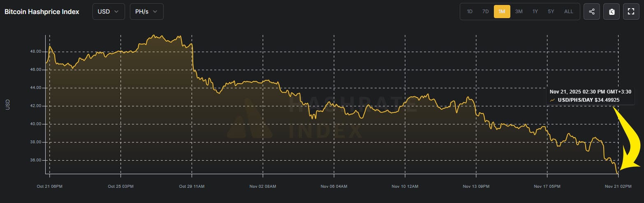Click the 46.00 y-axis label
Screen dimensions: 644x203
(36, 70)
